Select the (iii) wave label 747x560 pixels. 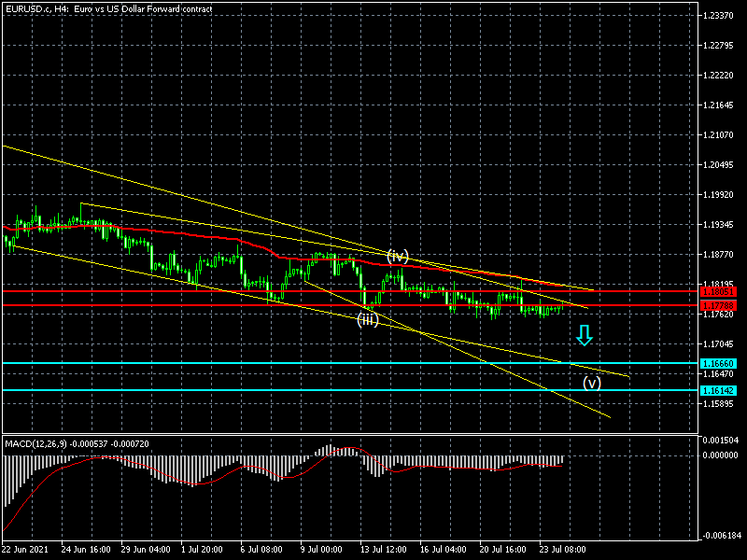368,319
